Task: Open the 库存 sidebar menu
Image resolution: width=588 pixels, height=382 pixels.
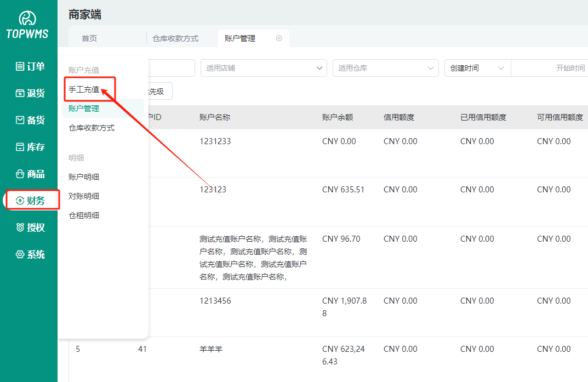Action: tap(30, 147)
